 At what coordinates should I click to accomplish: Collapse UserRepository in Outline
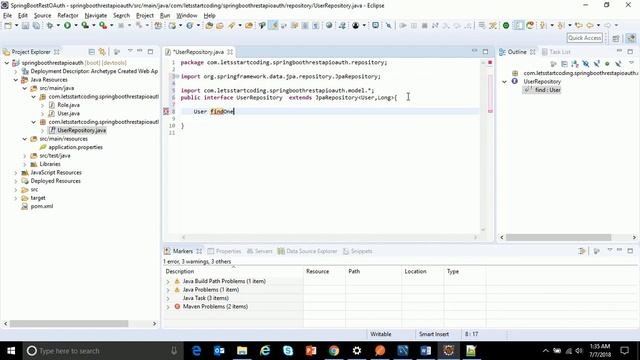(504, 82)
